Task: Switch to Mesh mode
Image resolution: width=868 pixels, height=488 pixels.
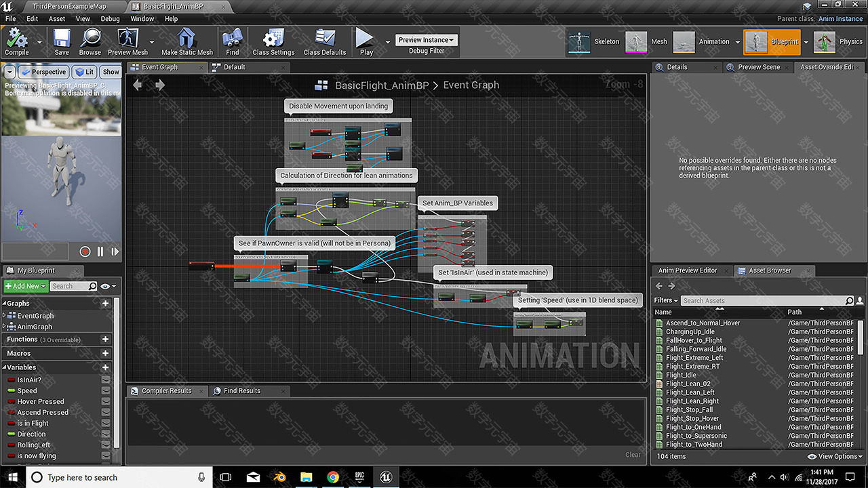Action: point(647,42)
